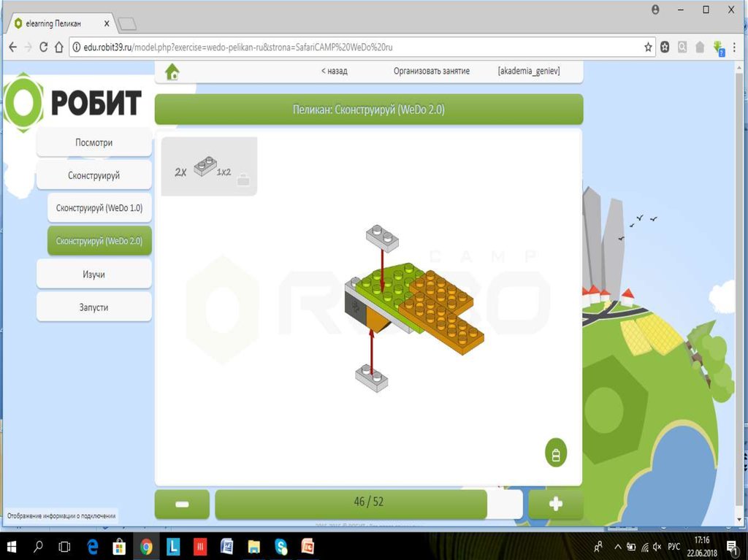Screen dimensions: 748x560
Task: Select Сконструируй (WeDo 1.0)
Action: tap(99, 208)
